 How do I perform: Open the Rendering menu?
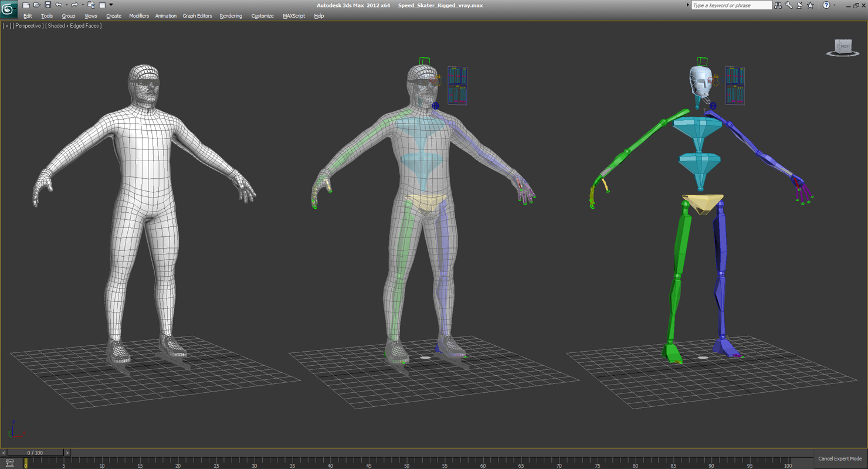pyautogui.click(x=231, y=16)
